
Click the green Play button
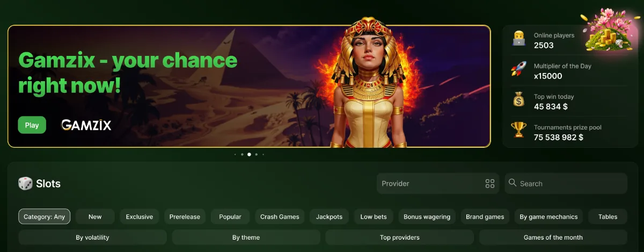[x=32, y=125]
